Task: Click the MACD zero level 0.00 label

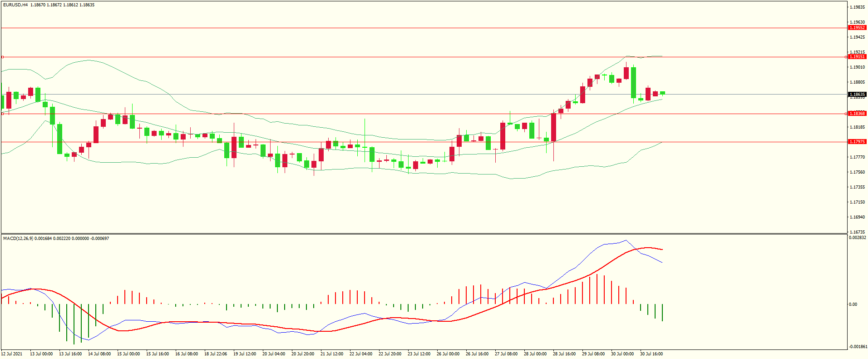Action: click(853, 304)
